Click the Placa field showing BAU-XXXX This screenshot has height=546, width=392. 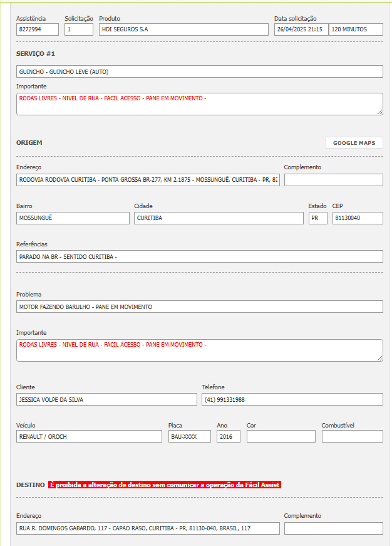[x=189, y=436]
